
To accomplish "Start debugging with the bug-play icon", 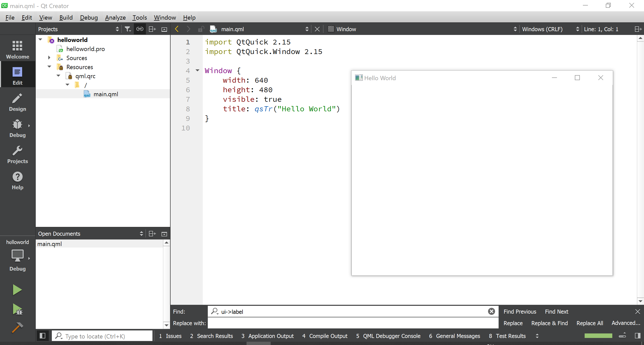I will coord(17,309).
